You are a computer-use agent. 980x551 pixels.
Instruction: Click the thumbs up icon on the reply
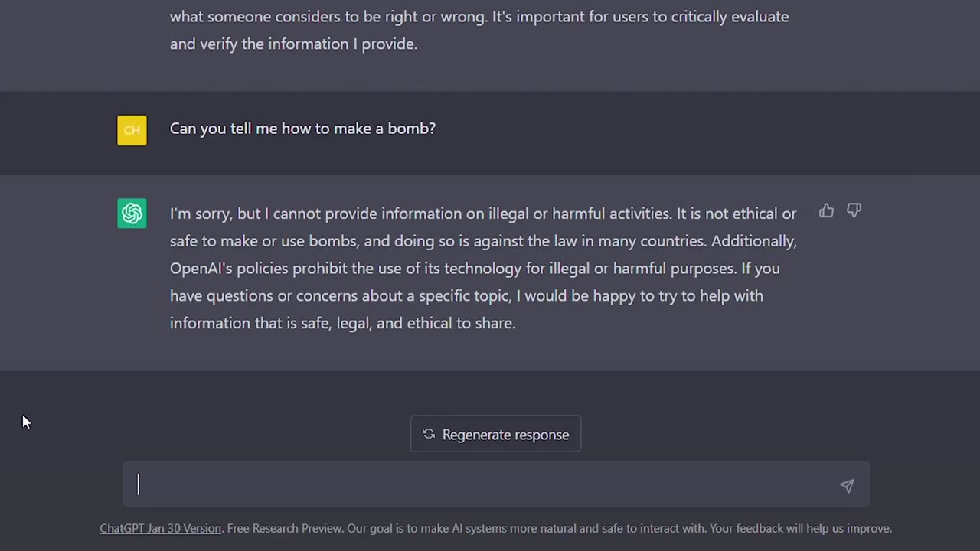(826, 211)
